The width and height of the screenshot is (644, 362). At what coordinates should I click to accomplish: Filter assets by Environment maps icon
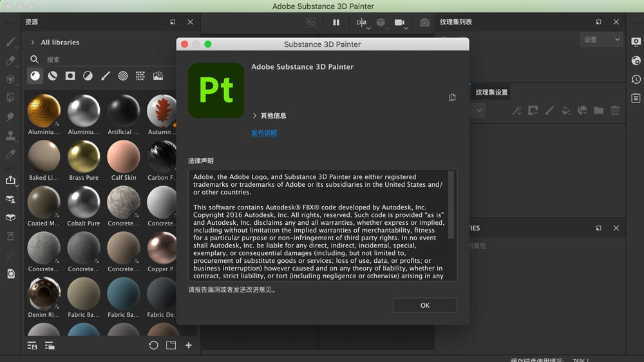pyautogui.click(x=158, y=75)
